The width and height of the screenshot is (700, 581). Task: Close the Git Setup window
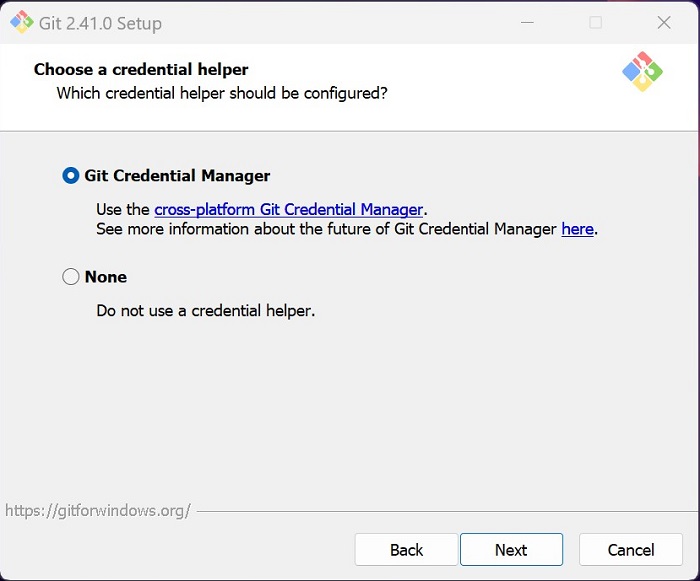point(664,22)
